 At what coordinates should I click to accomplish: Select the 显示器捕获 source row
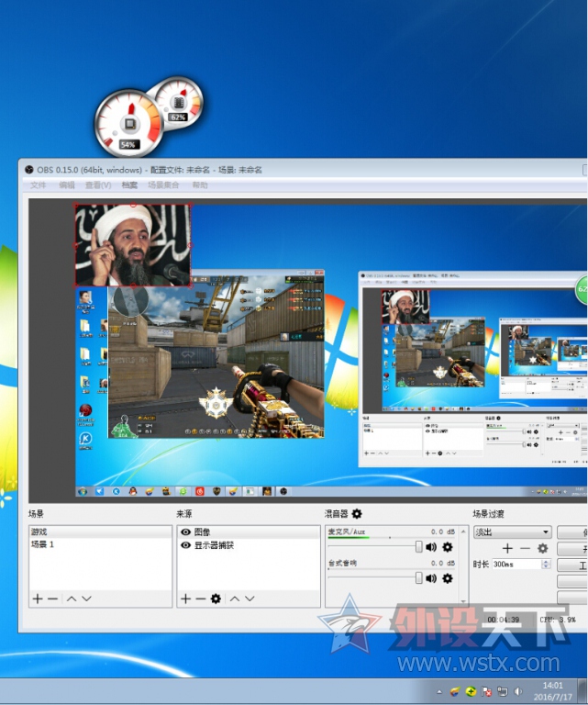248,545
